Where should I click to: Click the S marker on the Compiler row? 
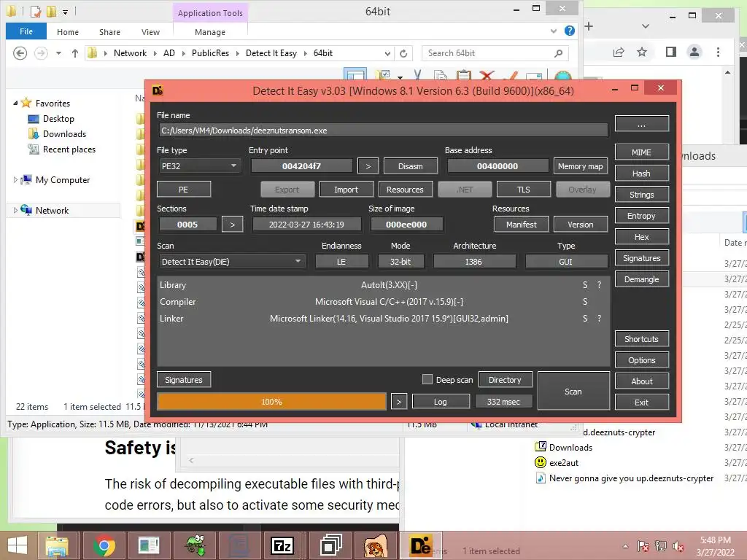(x=585, y=302)
